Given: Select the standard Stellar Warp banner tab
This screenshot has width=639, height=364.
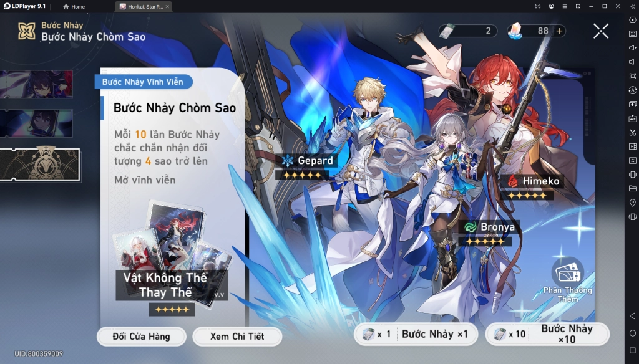Looking at the screenshot, I should click(39, 165).
